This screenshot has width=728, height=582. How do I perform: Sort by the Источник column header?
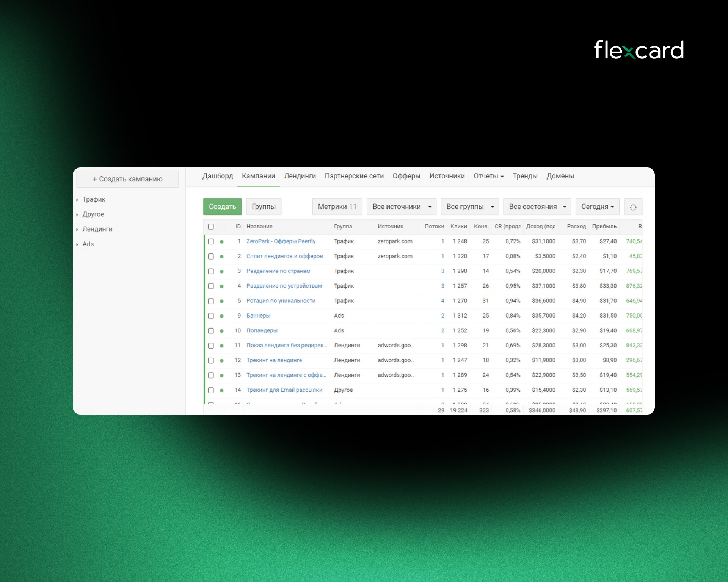coord(391,227)
